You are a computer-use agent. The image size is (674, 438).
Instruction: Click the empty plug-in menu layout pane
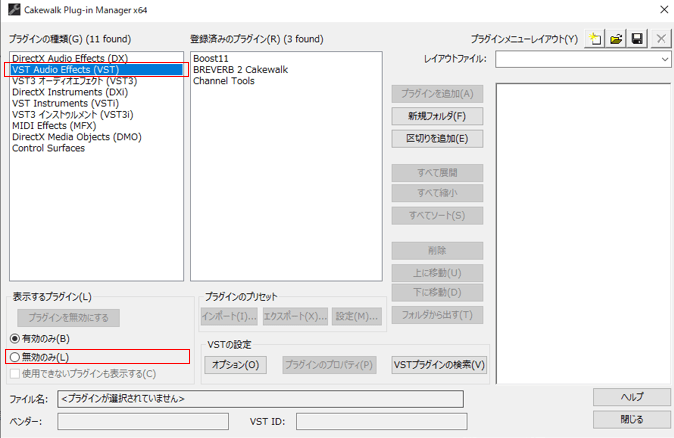pos(583,233)
